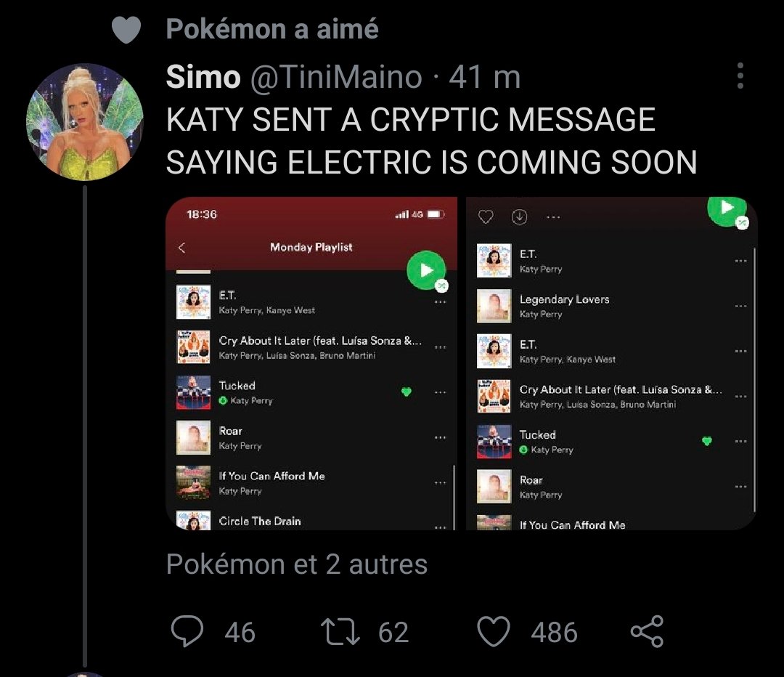Open Simo's profile picture
The height and width of the screenshot is (677, 784).
point(84,121)
